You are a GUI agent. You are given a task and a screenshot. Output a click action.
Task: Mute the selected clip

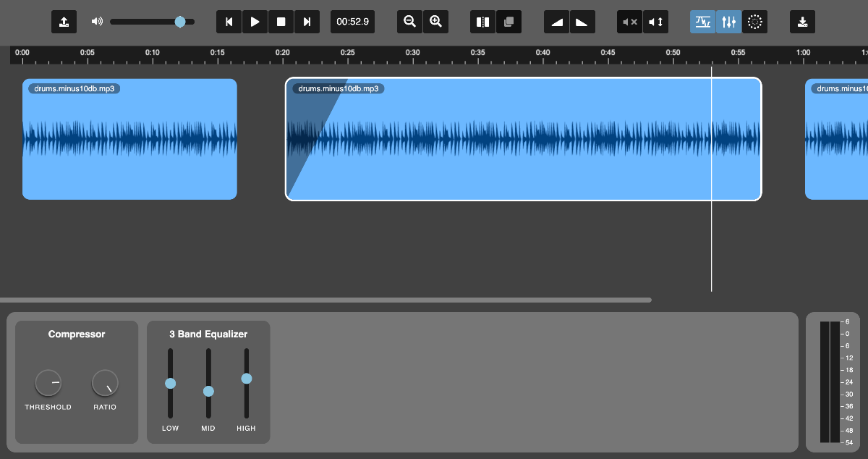tap(630, 22)
